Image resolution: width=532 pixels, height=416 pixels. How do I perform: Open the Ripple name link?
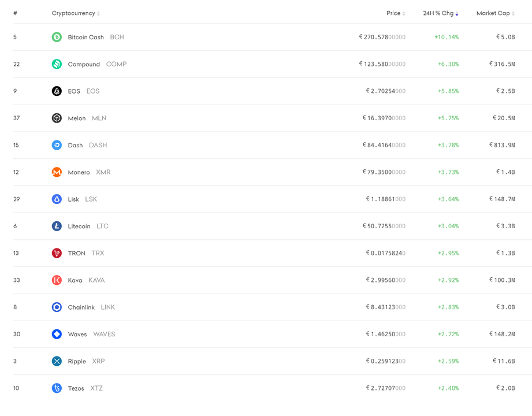[x=77, y=361]
